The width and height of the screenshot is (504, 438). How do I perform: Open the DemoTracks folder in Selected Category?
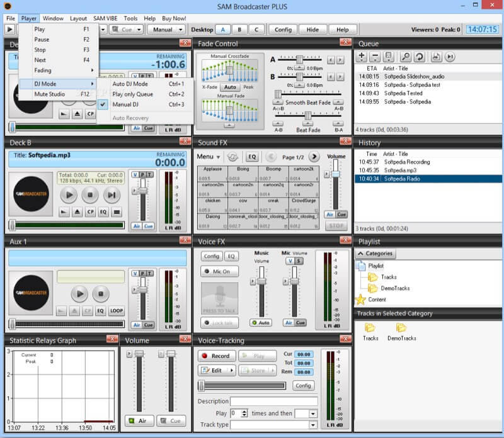coord(401,332)
